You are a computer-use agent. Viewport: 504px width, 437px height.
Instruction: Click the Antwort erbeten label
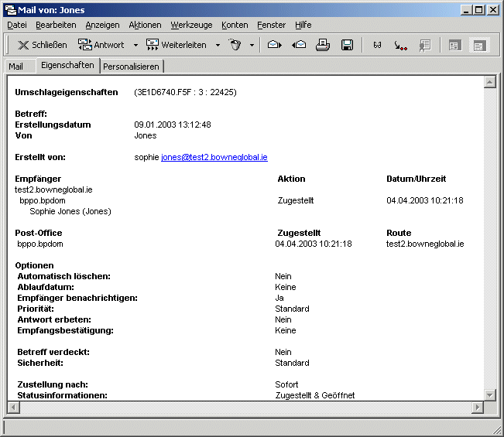54,319
